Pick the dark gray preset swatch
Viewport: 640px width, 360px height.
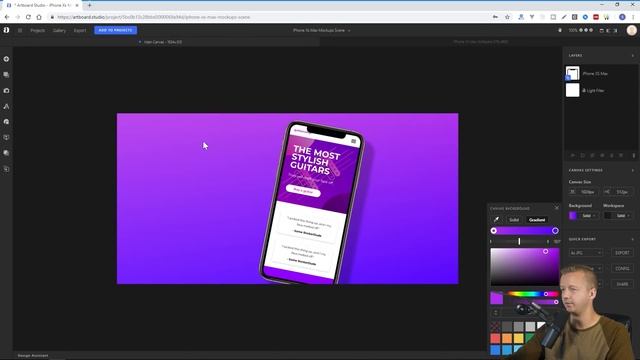pyautogui.click(x=507, y=327)
